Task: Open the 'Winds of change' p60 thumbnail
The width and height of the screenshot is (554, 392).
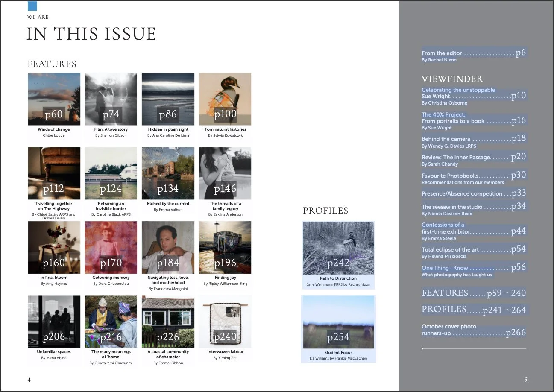Action: click(x=54, y=99)
